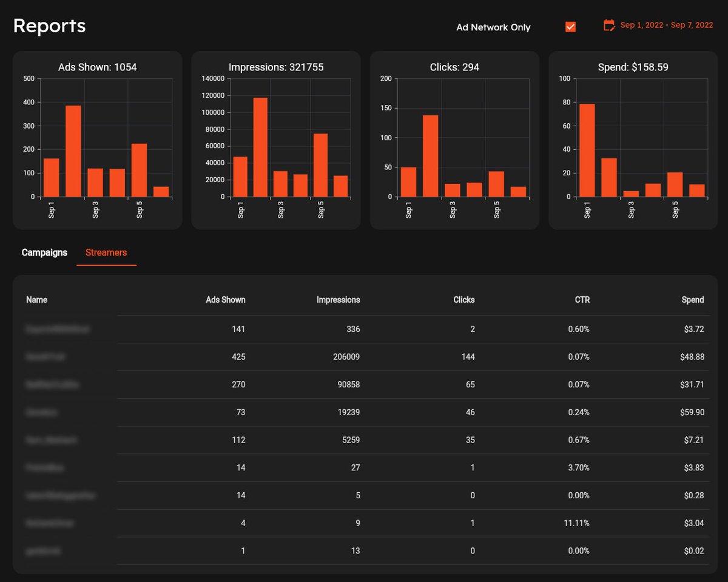
Task: Click the Ad Network Only label
Action: (493, 27)
